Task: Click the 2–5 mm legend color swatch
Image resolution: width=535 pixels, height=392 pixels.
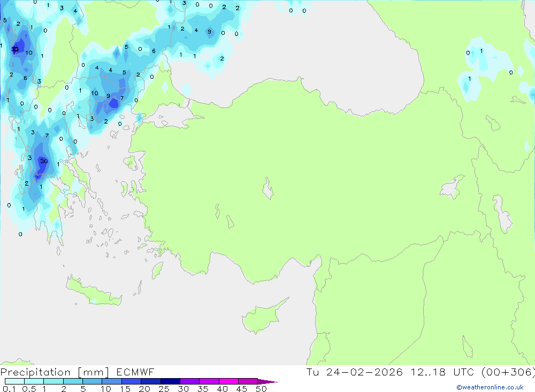Action: [73, 381]
